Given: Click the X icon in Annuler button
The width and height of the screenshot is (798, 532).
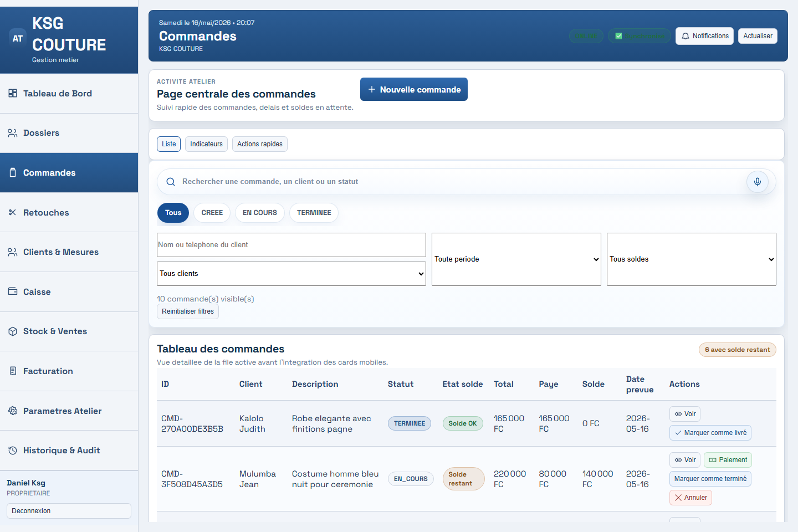Looking at the screenshot, I should tap(678, 498).
